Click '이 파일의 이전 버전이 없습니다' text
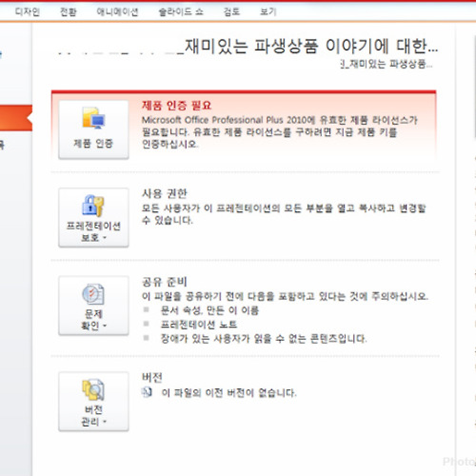The image size is (476, 476). pyautogui.click(x=228, y=393)
